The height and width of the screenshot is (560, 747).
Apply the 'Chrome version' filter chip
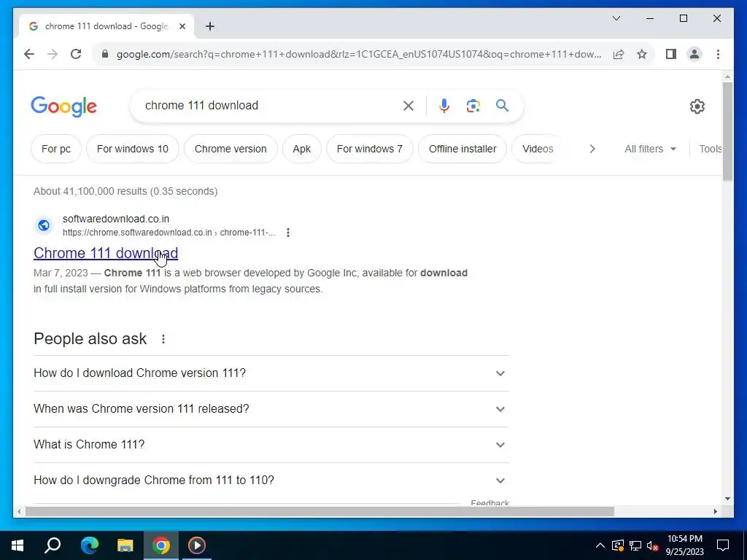[x=231, y=149]
